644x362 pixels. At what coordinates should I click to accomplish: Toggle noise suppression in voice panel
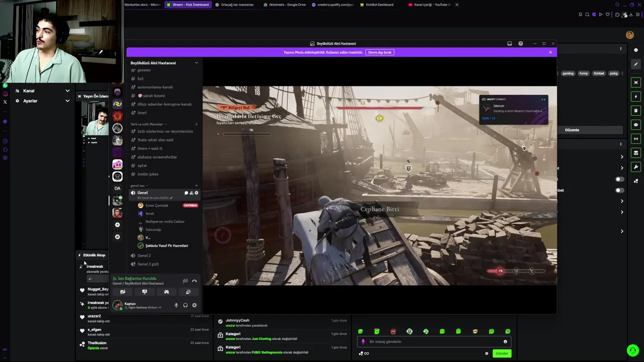pyautogui.click(x=185, y=281)
